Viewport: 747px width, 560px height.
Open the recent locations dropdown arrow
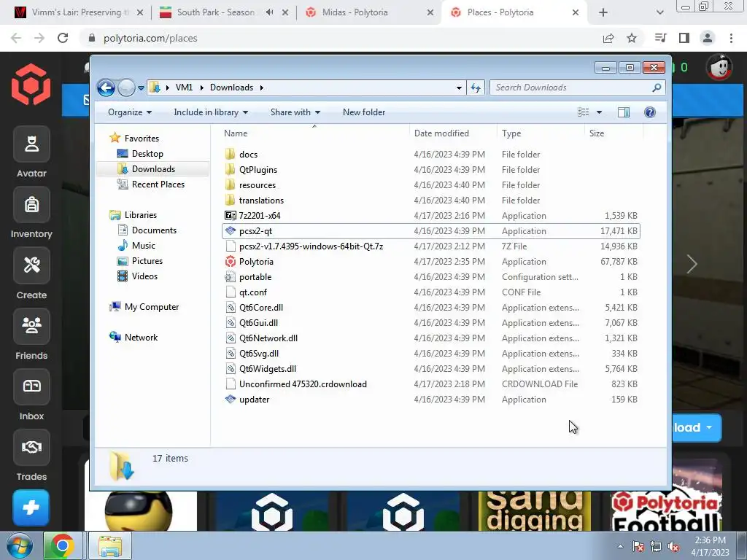[141, 88]
